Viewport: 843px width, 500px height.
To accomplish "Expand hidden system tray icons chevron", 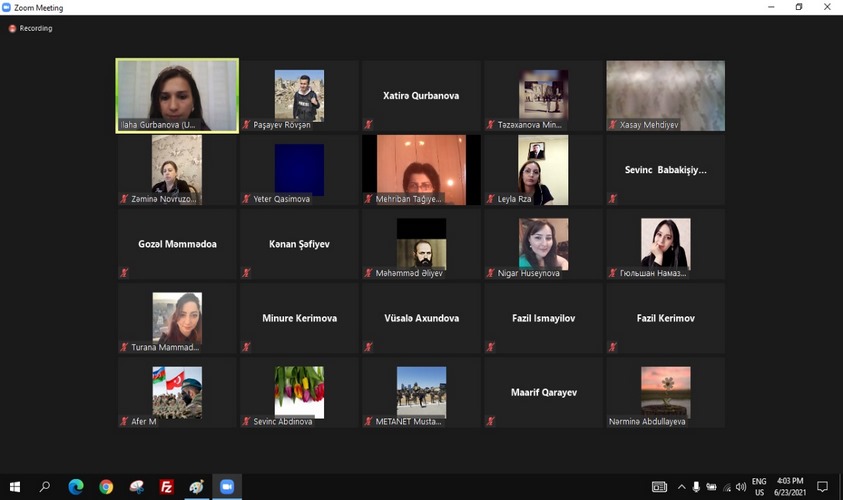I will click(x=681, y=487).
